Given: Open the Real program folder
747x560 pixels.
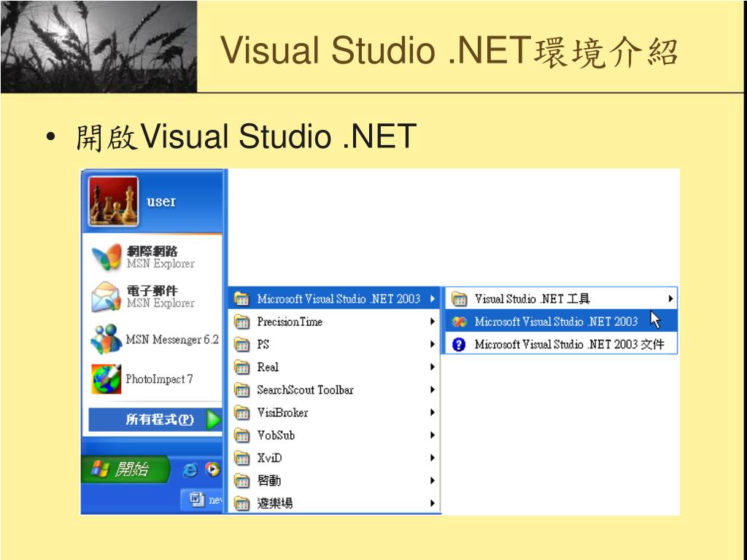Looking at the screenshot, I should 334,367.
